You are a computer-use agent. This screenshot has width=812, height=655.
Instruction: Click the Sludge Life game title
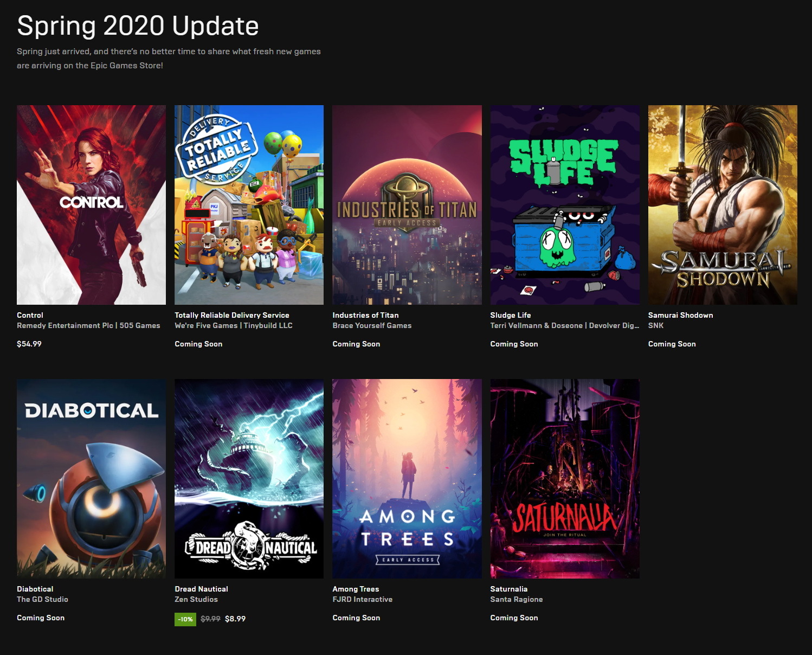click(511, 315)
